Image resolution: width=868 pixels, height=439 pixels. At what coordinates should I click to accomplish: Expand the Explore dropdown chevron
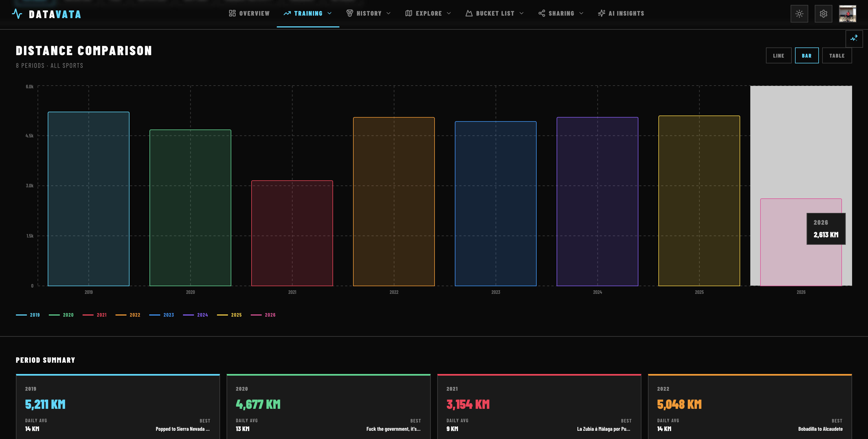click(x=449, y=13)
